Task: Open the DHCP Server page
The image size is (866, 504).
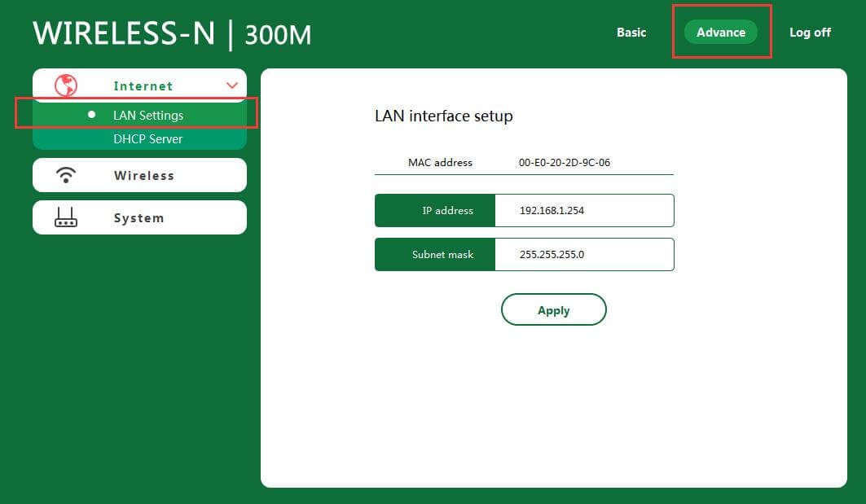Action: point(147,139)
